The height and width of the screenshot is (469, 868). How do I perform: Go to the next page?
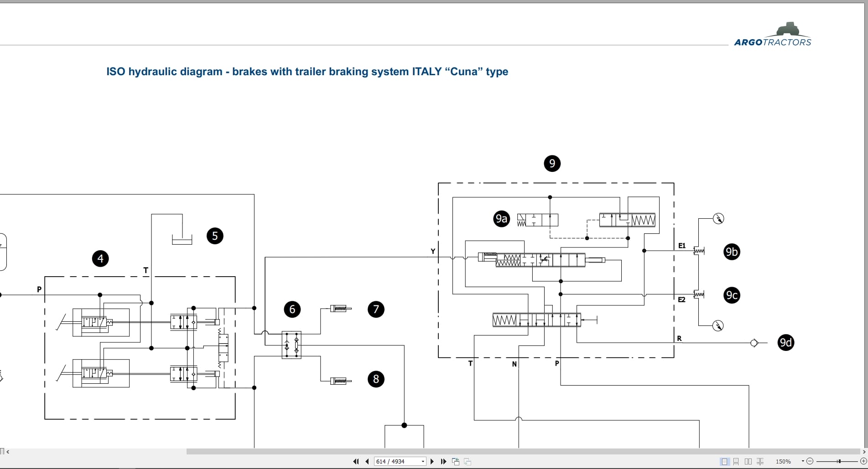[432, 461]
